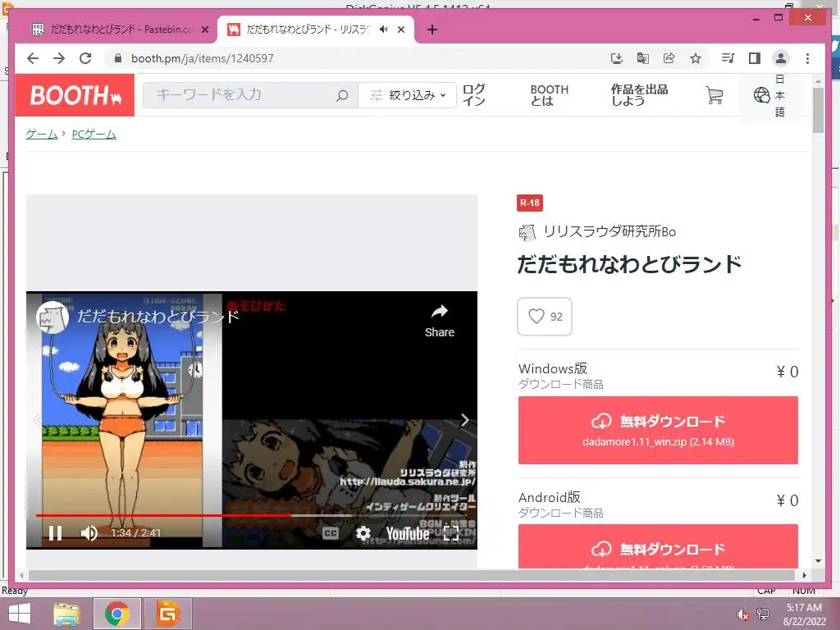840x630 pixels.
Task: Click the address bar URL booth.pm/ja/items/1240597
Action: tap(203, 58)
